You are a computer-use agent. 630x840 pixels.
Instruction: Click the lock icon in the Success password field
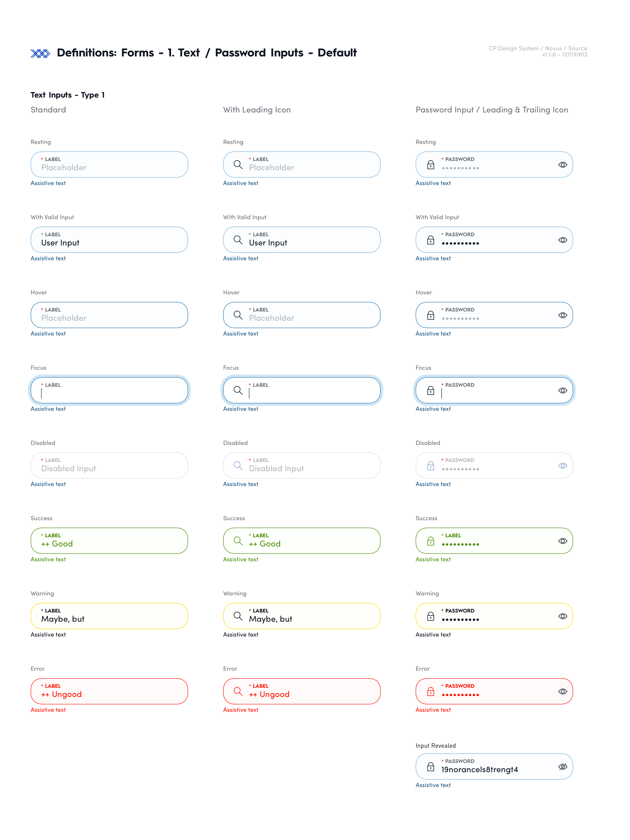point(431,541)
